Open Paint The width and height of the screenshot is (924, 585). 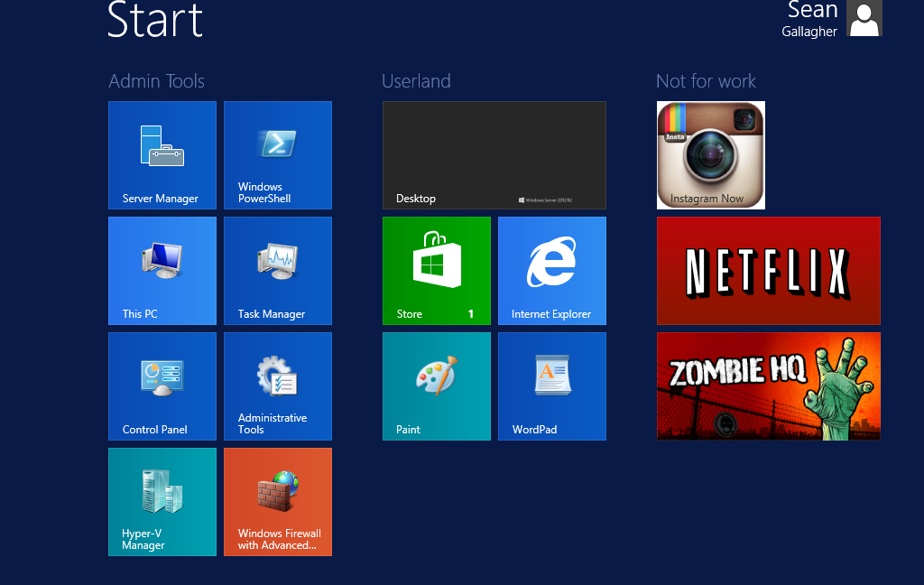(x=436, y=386)
